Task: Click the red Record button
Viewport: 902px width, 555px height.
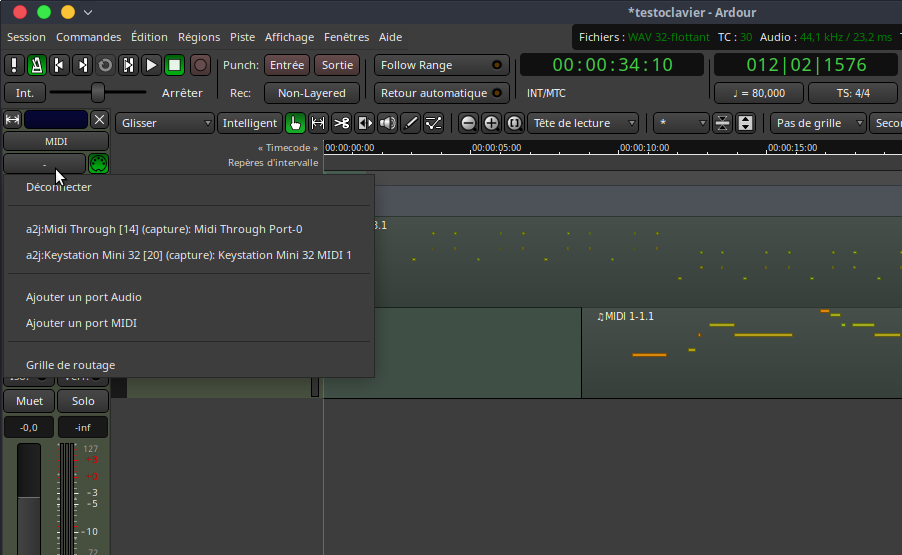Action: coord(200,65)
